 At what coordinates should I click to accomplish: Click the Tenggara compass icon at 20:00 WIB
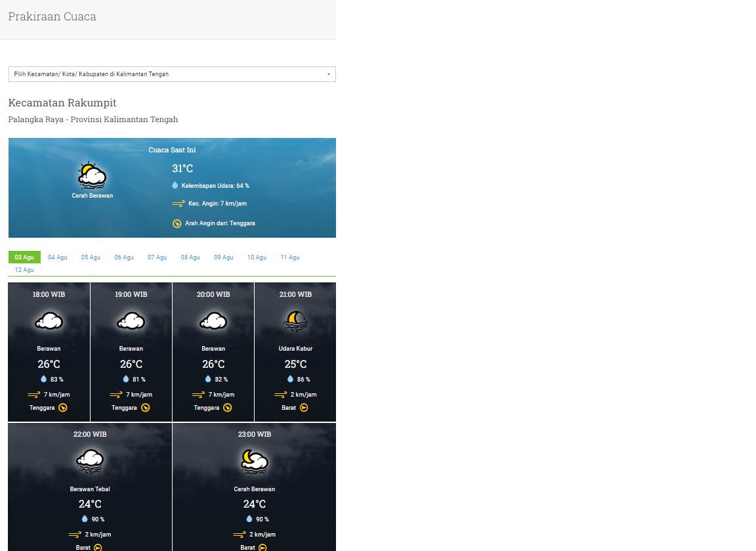[x=228, y=408]
